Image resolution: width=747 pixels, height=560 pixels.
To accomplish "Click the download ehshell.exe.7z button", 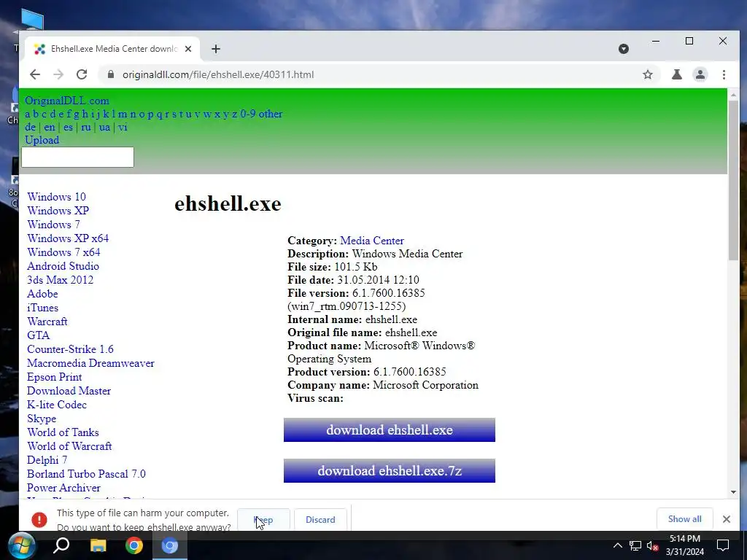I will 390,470.
